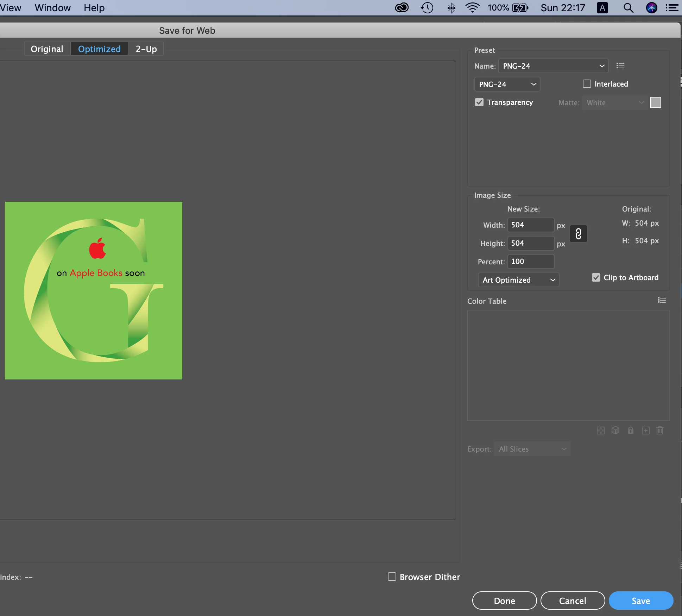Click the lock color icon

[x=630, y=430]
